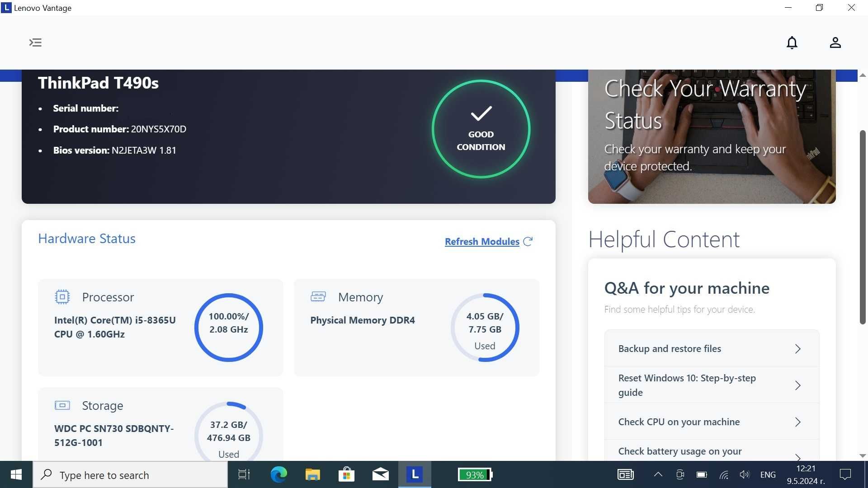This screenshot has width=868, height=488.
Task: Click the Hardware Status heading
Action: tap(87, 239)
